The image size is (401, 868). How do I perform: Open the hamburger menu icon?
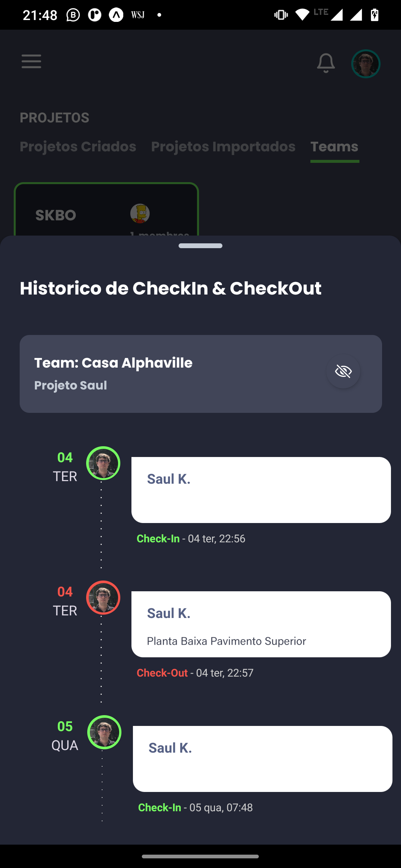(x=31, y=61)
